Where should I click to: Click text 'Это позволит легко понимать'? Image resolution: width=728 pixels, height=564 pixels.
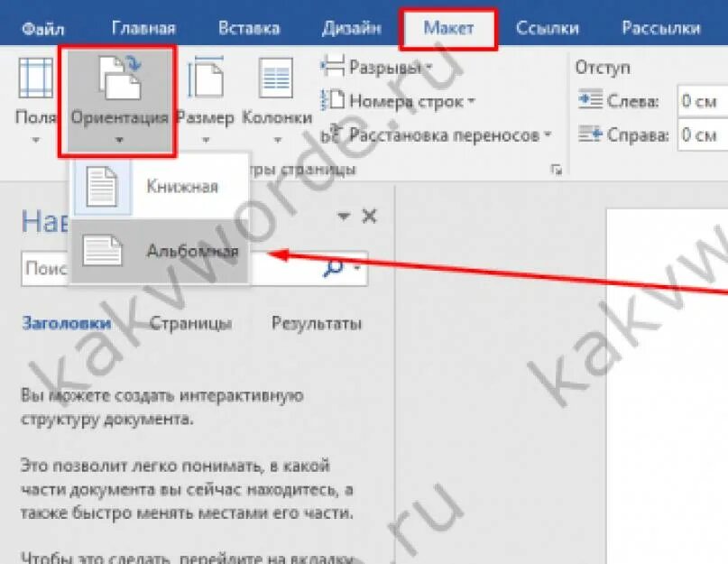pyautogui.click(x=142, y=465)
